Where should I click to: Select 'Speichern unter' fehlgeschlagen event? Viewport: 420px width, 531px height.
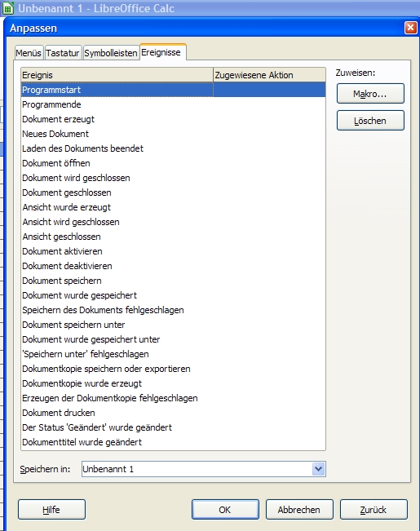coord(173,354)
